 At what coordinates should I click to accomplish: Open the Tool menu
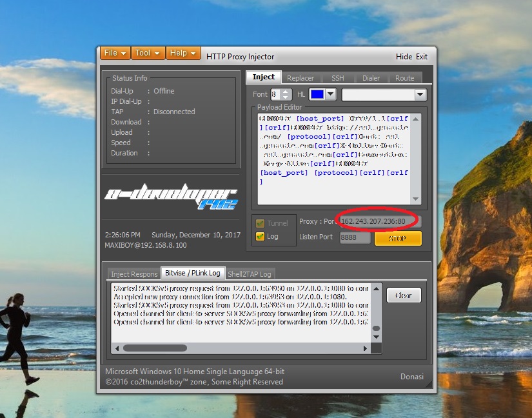pyautogui.click(x=148, y=53)
